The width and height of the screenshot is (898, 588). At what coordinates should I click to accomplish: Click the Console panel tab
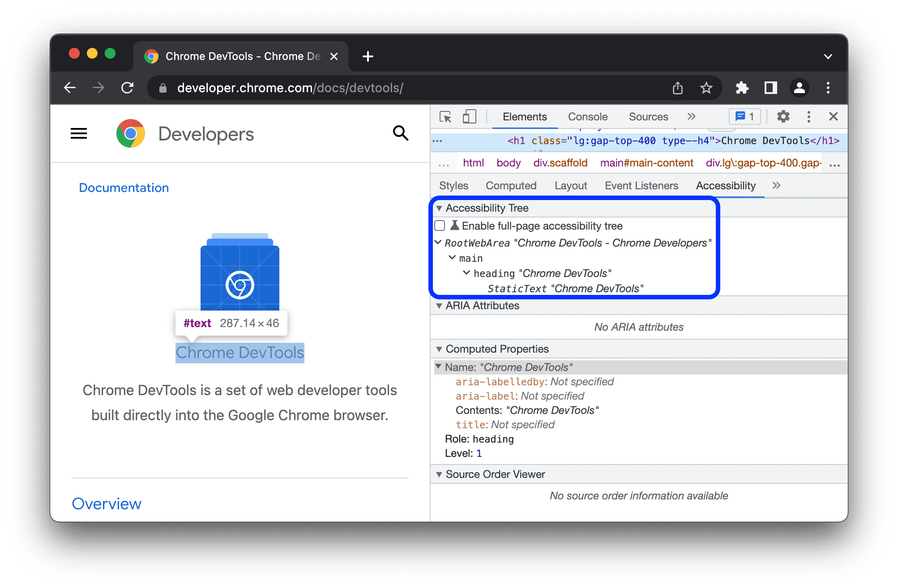(x=586, y=118)
